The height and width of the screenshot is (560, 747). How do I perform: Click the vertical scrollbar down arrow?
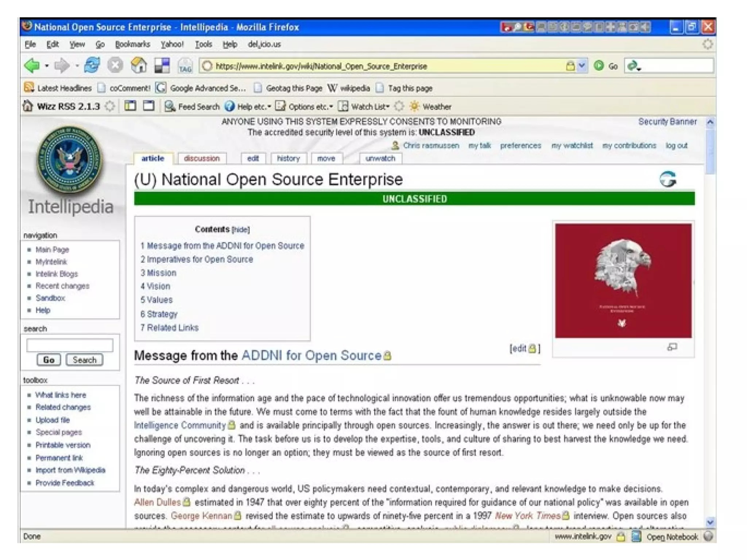[x=710, y=522]
